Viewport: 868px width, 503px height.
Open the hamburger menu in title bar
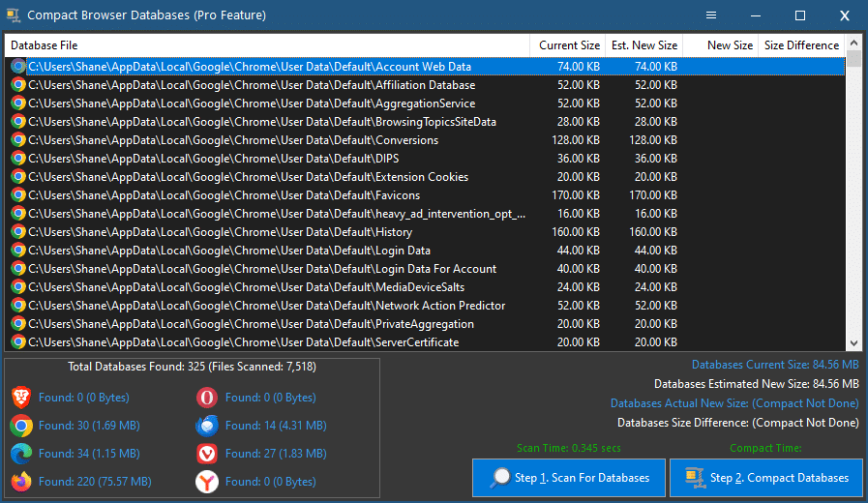pyautogui.click(x=711, y=15)
